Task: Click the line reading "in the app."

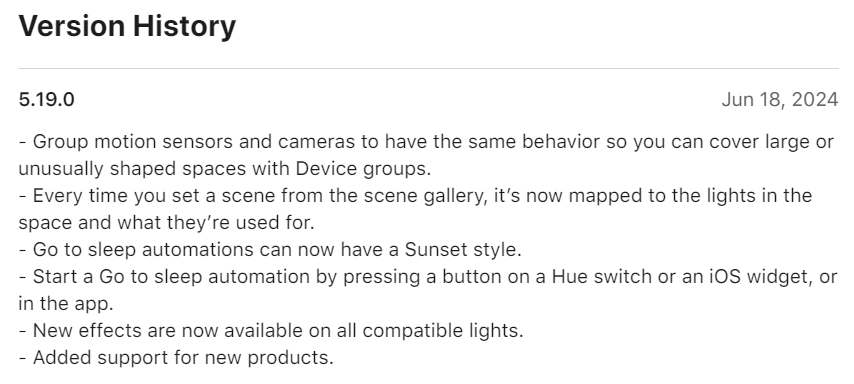Action: tap(66, 303)
